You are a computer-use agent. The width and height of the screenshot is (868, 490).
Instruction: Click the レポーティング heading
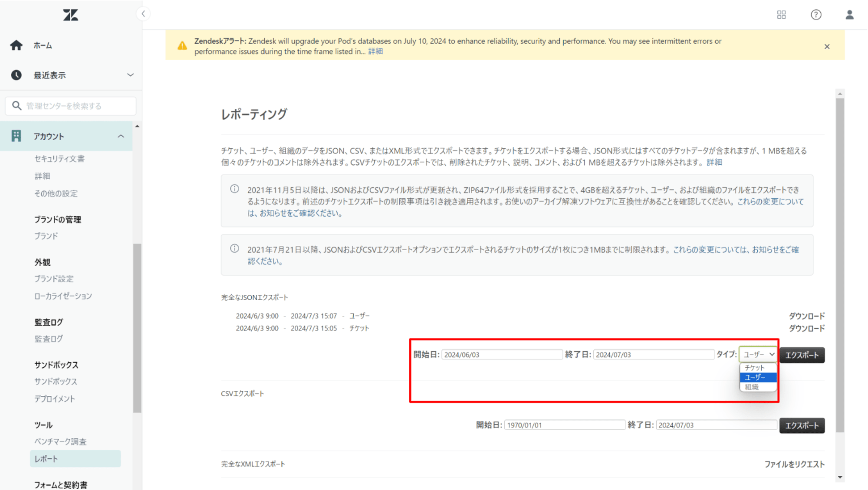(x=254, y=114)
